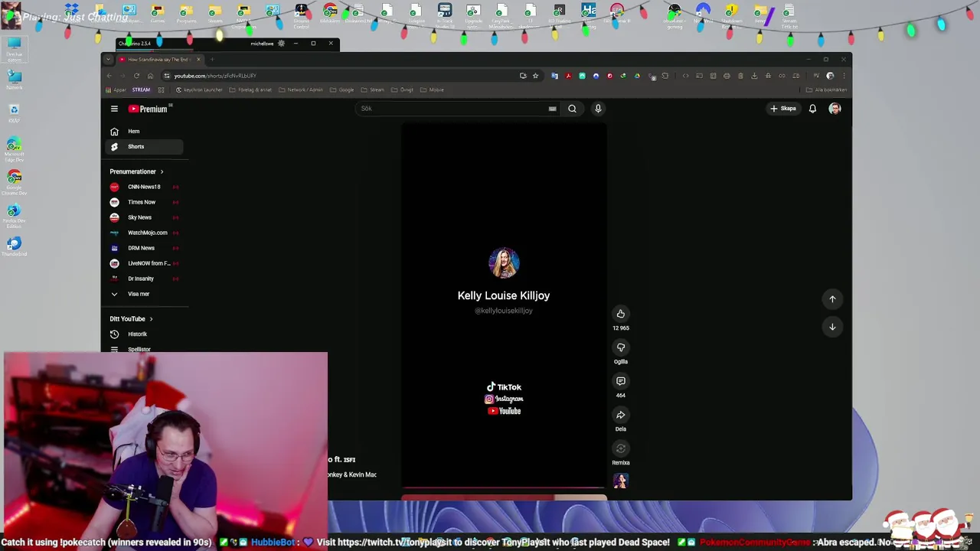The height and width of the screenshot is (551, 980).
Task: Open the comments with 464 replies
Action: tap(621, 381)
